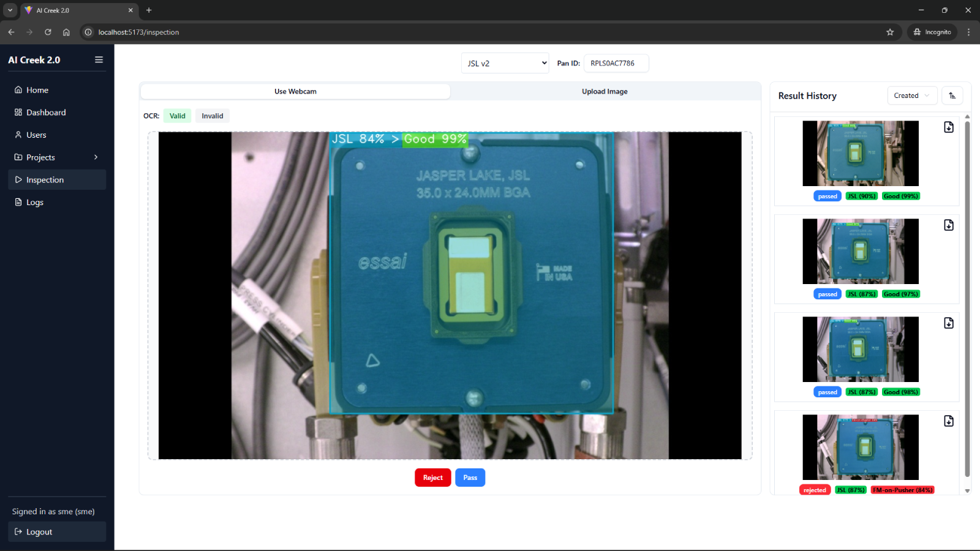The height and width of the screenshot is (551, 980).
Task: Set OCR to Invalid
Action: point(213,116)
